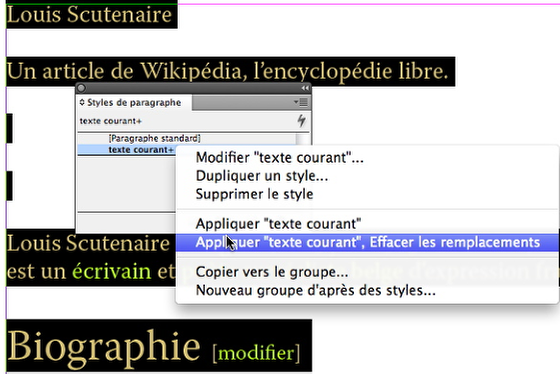Close the paragraph styles panel

pos(81,88)
